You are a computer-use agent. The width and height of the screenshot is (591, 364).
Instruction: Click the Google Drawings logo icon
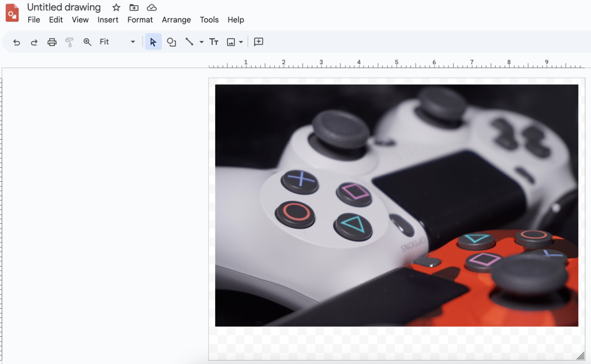pyautogui.click(x=12, y=13)
